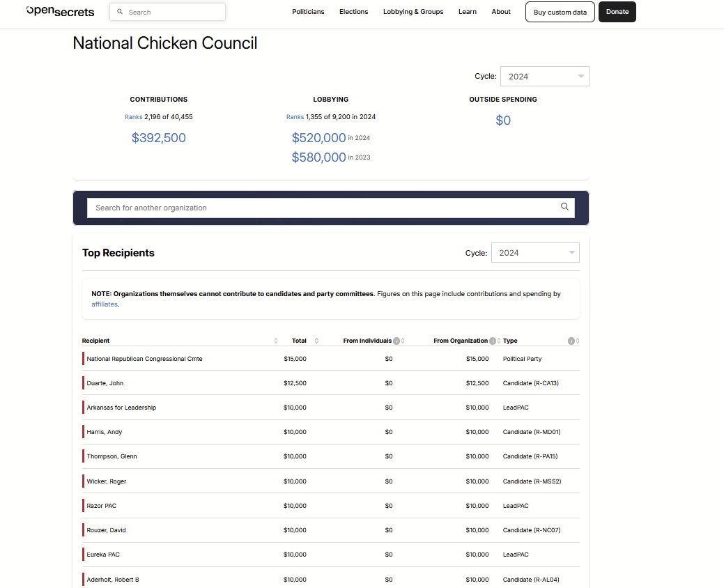This screenshot has width=724, height=588.
Task: Click the From Organization column header label
Action: 461,341
